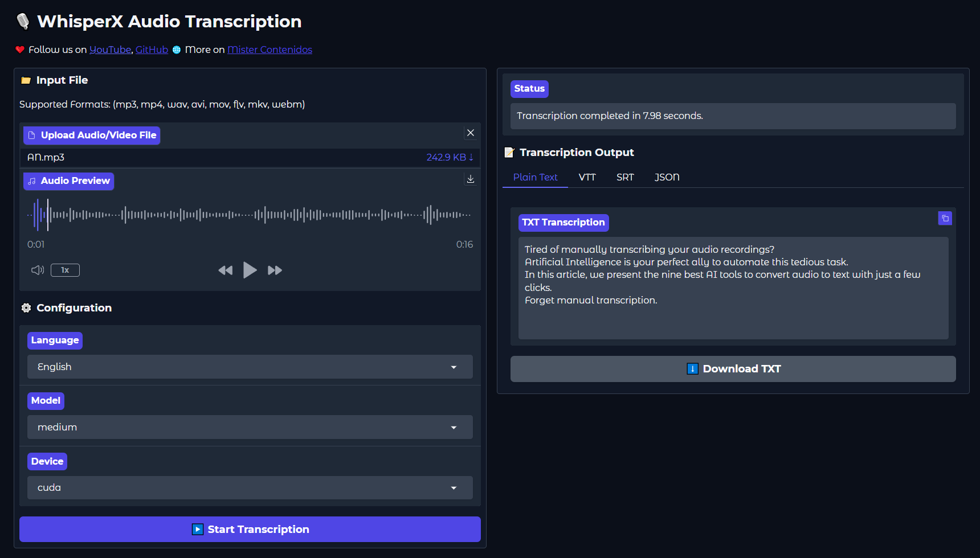Start the transcription
Viewport: 980px width, 558px height.
click(250, 529)
